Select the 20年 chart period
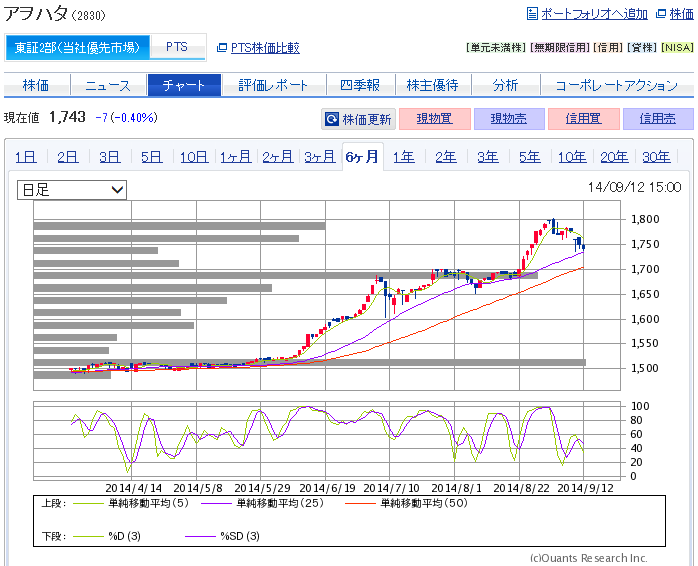The image size is (698, 566). pos(614,157)
